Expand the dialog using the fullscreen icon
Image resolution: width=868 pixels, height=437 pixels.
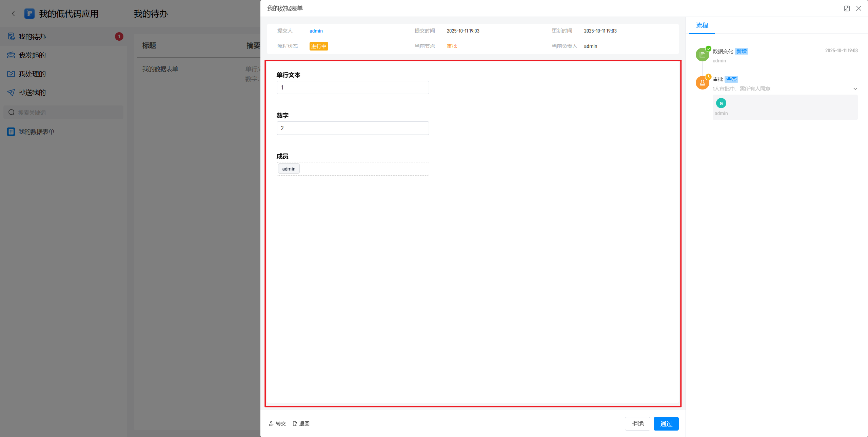pos(847,8)
